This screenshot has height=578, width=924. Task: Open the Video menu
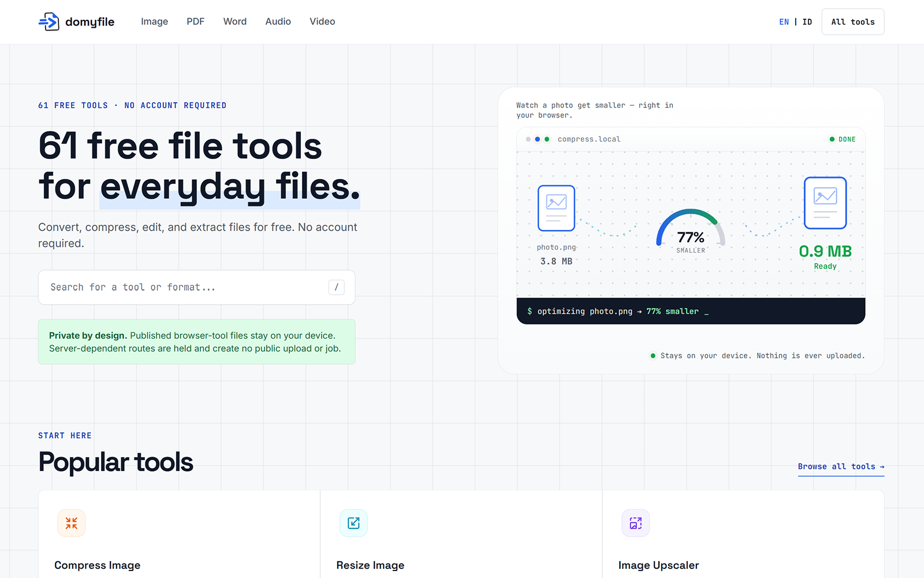click(322, 21)
